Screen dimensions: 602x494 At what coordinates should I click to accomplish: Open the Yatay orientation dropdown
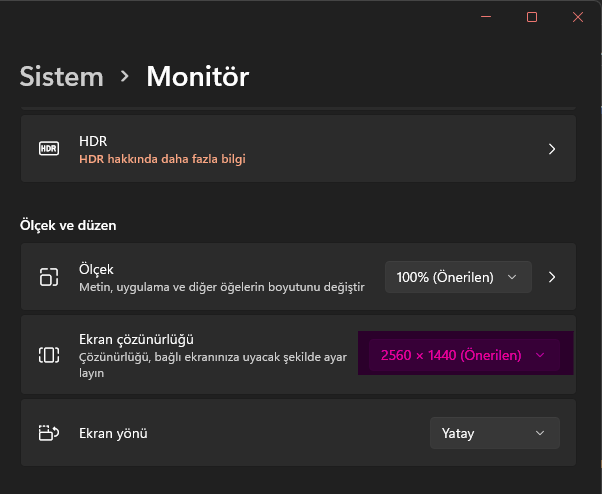pyautogui.click(x=493, y=433)
